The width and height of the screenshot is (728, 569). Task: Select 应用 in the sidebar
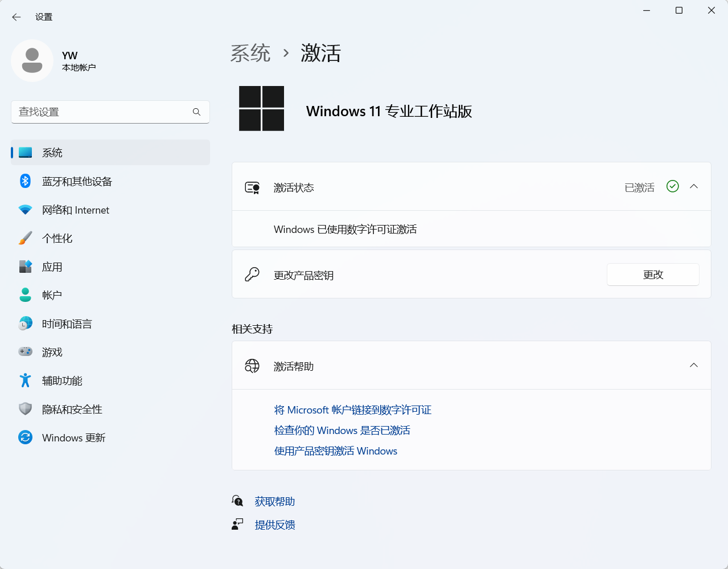click(x=110, y=267)
